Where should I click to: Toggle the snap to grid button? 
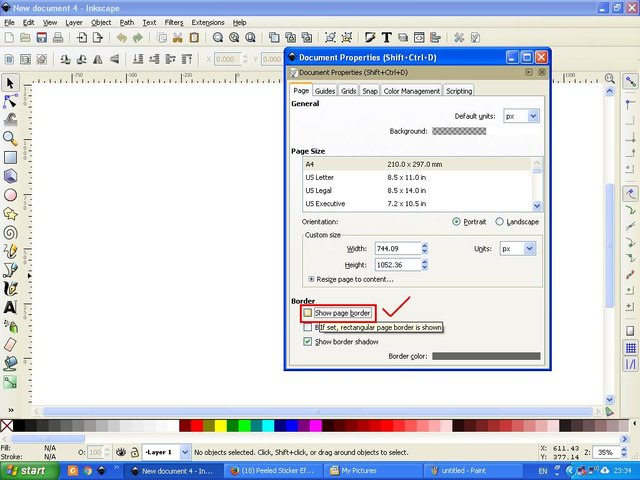pos(631,348)
